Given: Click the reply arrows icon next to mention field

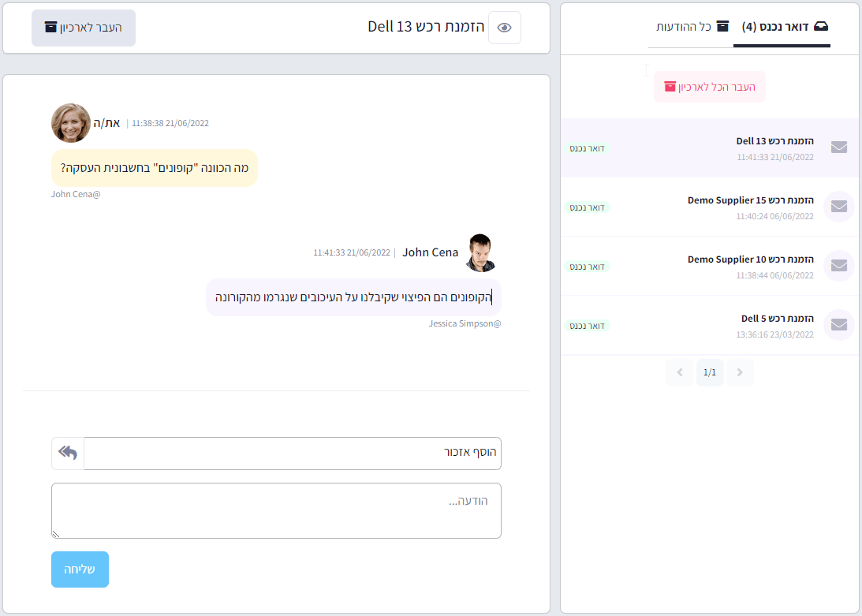Looking at the screenshot, I should click(68, 454).
